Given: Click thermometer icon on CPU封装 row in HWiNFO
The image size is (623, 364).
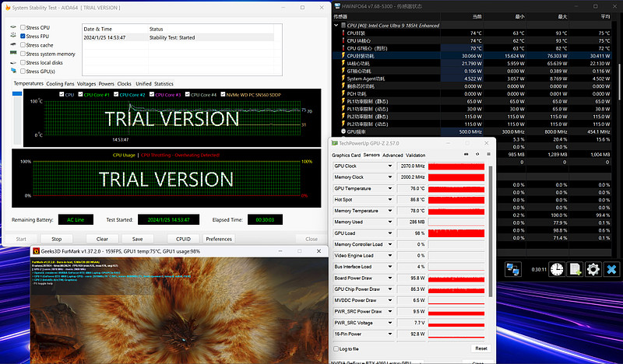Looking at the screenshot, I should 343,33.
